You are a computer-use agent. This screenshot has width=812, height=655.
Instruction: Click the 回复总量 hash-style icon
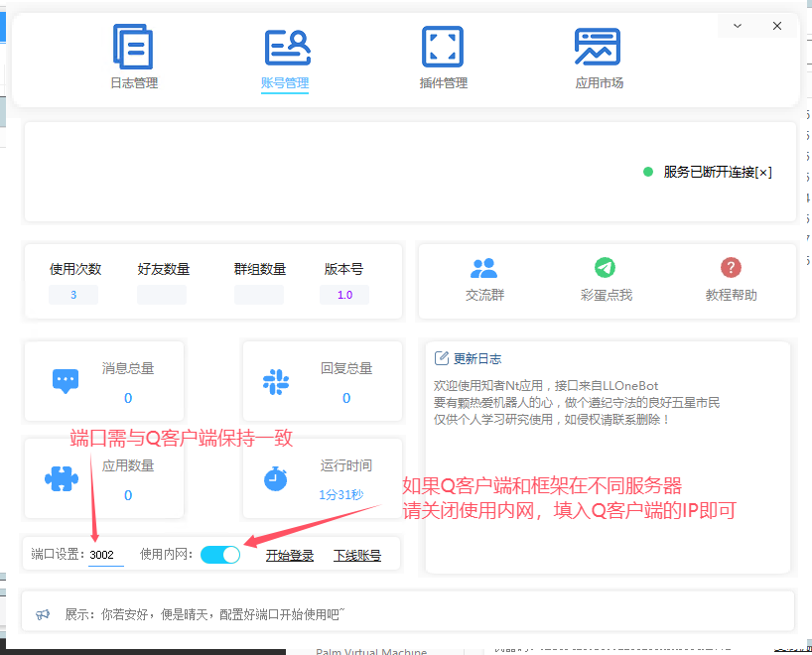point(276,382)
